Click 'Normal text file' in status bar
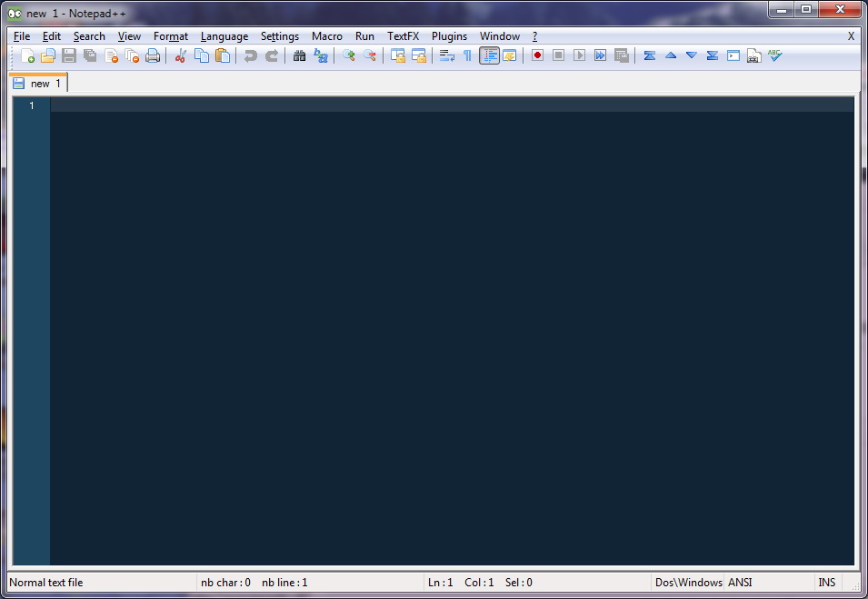Image resolution: width=868 pixels, height=599 pixels. (x=46, y=583)
